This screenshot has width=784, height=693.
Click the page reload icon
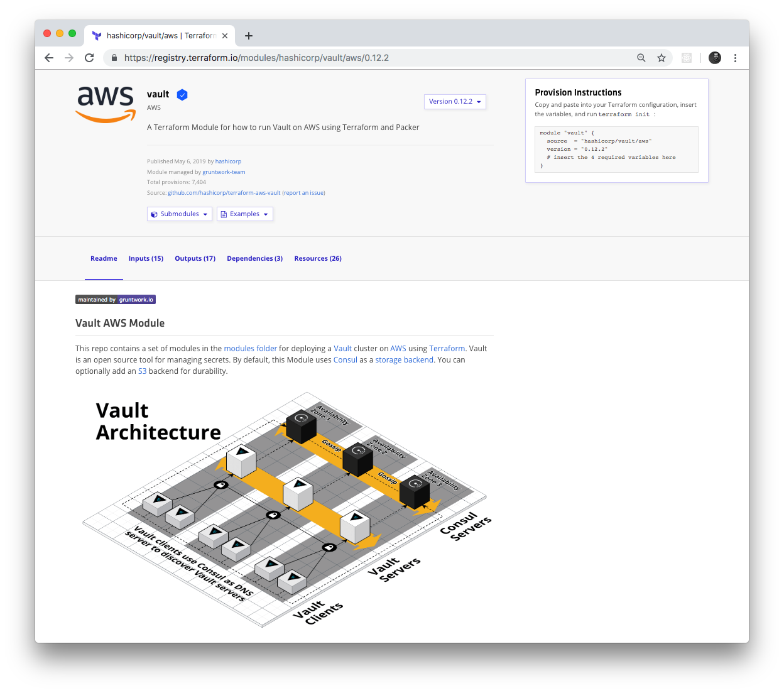[89, 57]
